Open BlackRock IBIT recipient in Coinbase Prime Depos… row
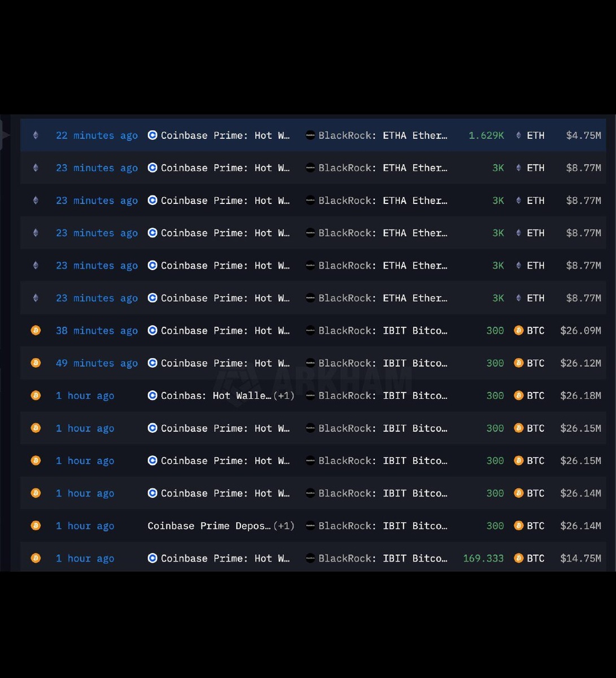This screenshot has height=678, width=616. [x=383, y=526]
